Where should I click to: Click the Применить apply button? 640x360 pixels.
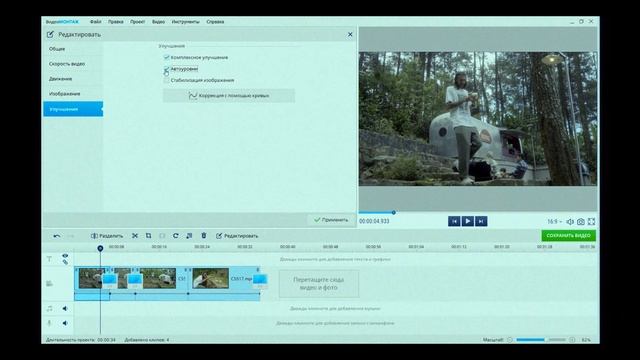pos(331,220)
